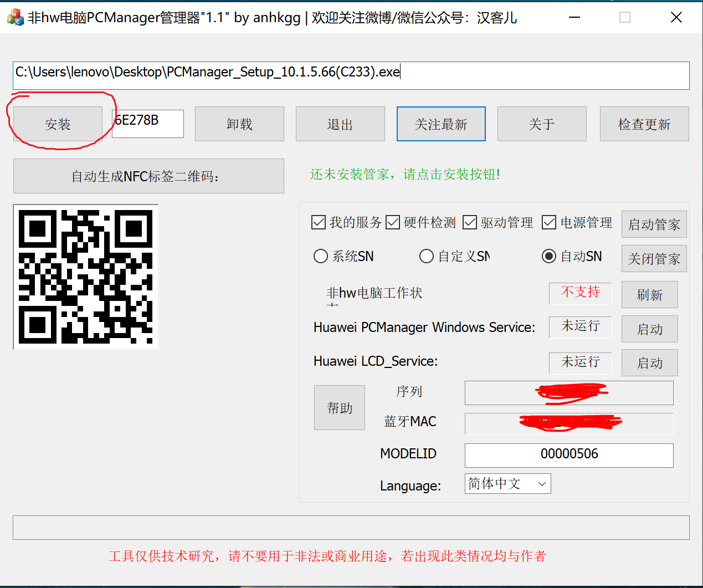
Task: Start the Huawei PCManager Windows Service
Action: tap(649, 329)
